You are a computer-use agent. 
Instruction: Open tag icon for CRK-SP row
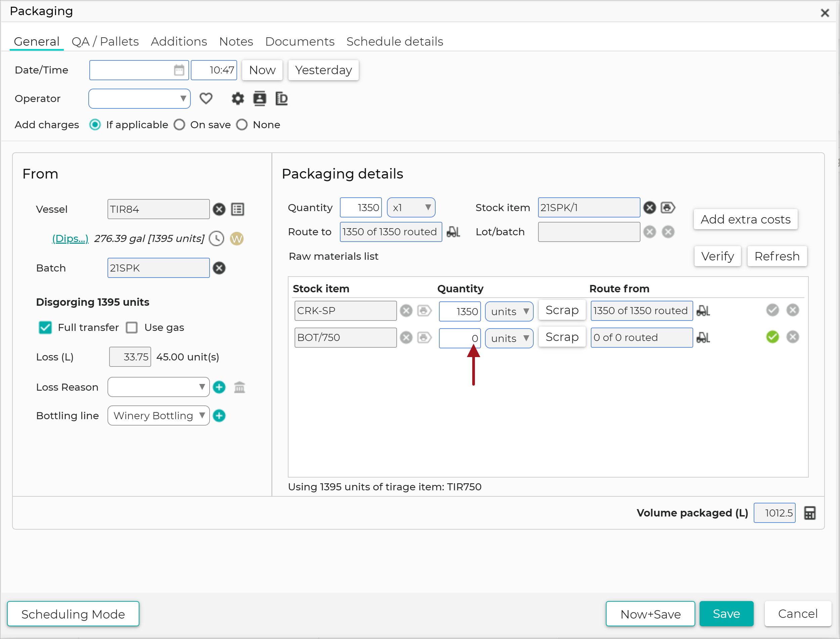[425, 311]
